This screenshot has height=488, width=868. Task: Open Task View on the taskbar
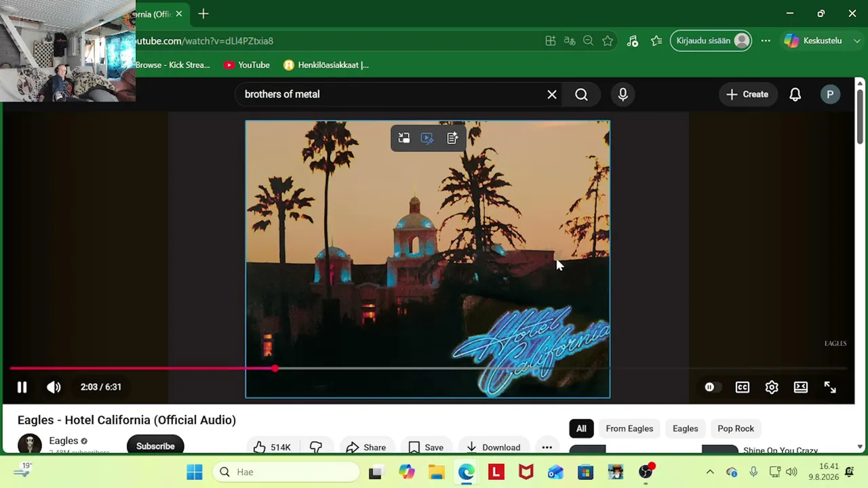tap(375, 472)
